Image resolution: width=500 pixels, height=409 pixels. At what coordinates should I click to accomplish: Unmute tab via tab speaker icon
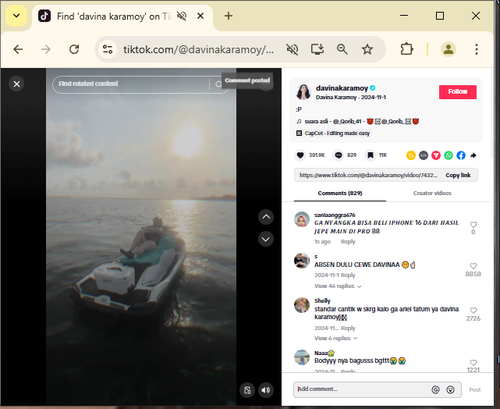(x=182, y=16)
